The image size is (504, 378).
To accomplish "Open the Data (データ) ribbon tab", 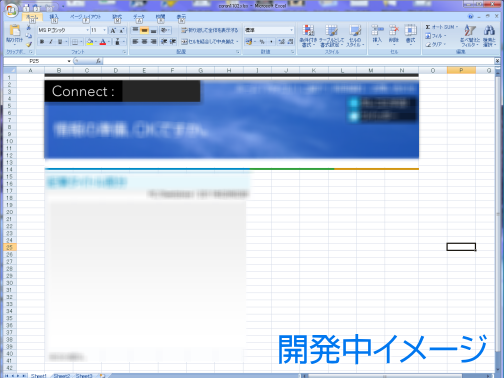I will click(x=139, y=17).
